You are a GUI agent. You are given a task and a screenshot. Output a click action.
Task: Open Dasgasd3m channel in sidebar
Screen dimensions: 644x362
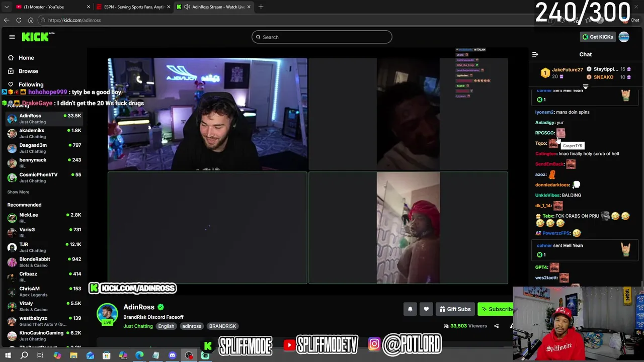coord(44,148)
